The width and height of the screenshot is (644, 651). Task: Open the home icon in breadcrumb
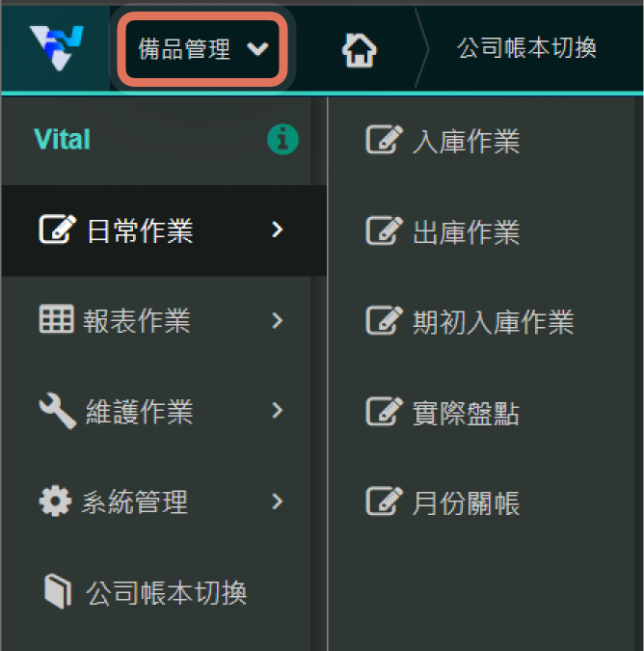click(359, 50)
